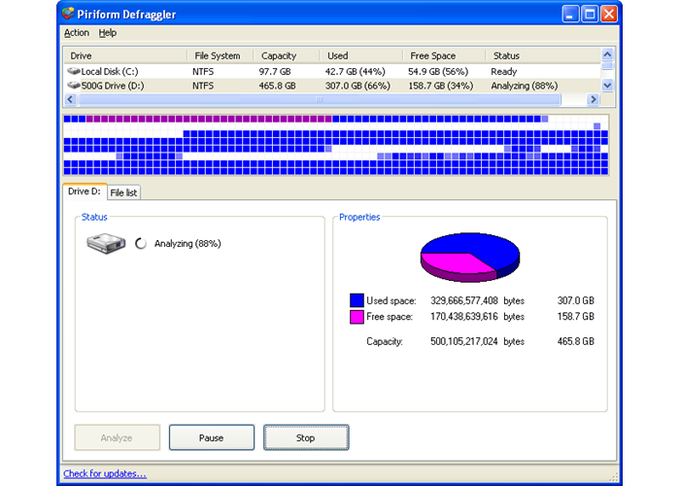The height and width of the screenshot is (486, 680).
Task: Click the analyzing spinner icon
Action: pyautogui.click(x=141, y=244)
